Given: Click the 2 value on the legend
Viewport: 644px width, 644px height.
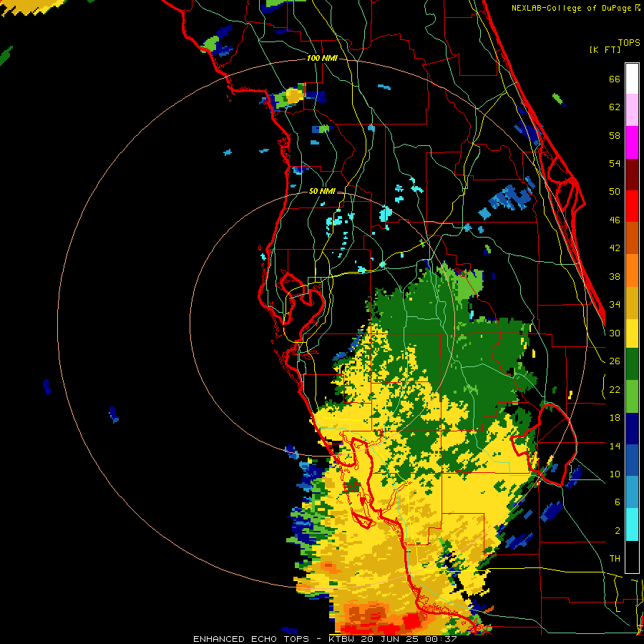Looking at the screenshot, I should (617, 531).
